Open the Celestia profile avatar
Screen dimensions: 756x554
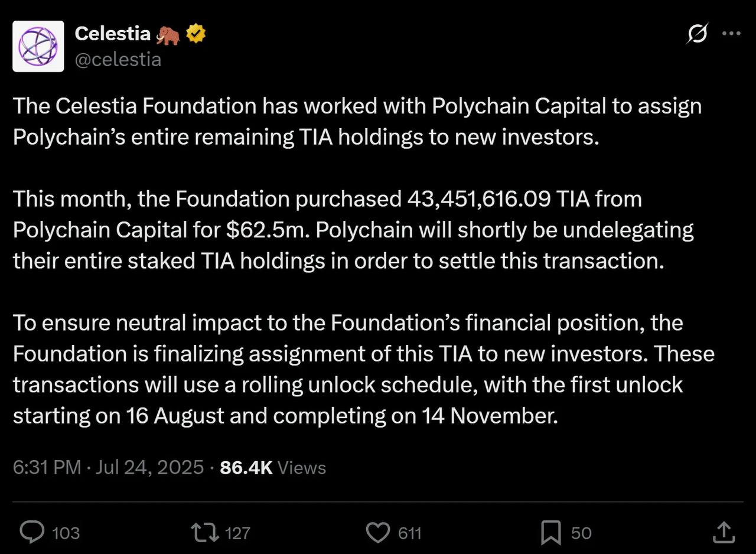click(x=38, y=46)
